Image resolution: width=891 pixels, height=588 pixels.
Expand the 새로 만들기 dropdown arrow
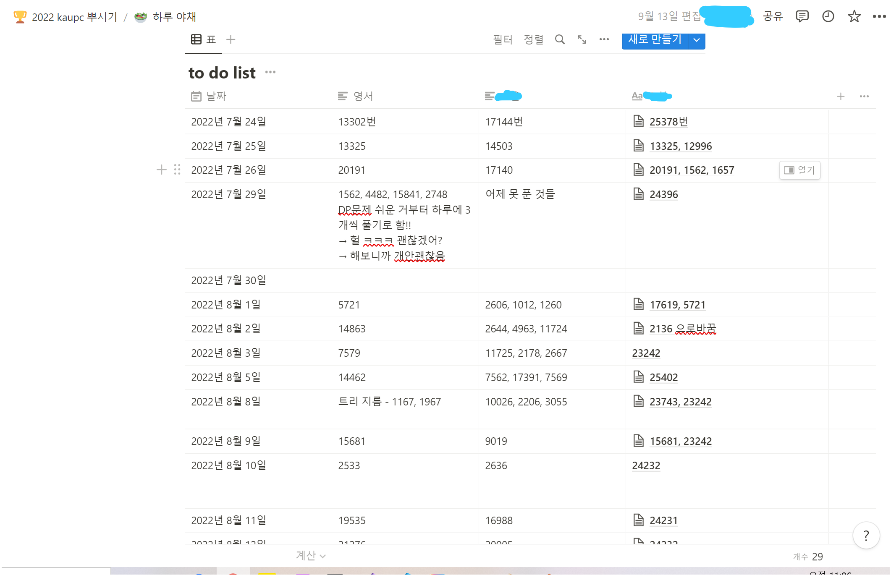pyautogui.click(x=697, y=40)
